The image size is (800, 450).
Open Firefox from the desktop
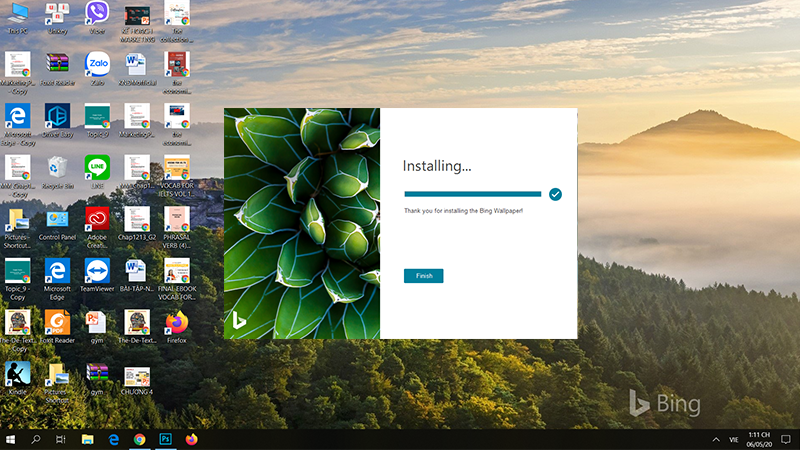coord(176,323)
